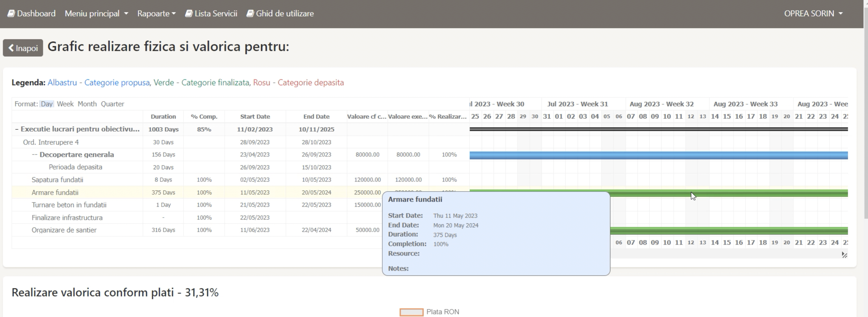Switch Gantt format to Month
The width and height of the screenshot is (868, 317).
[x=87, y=104]
